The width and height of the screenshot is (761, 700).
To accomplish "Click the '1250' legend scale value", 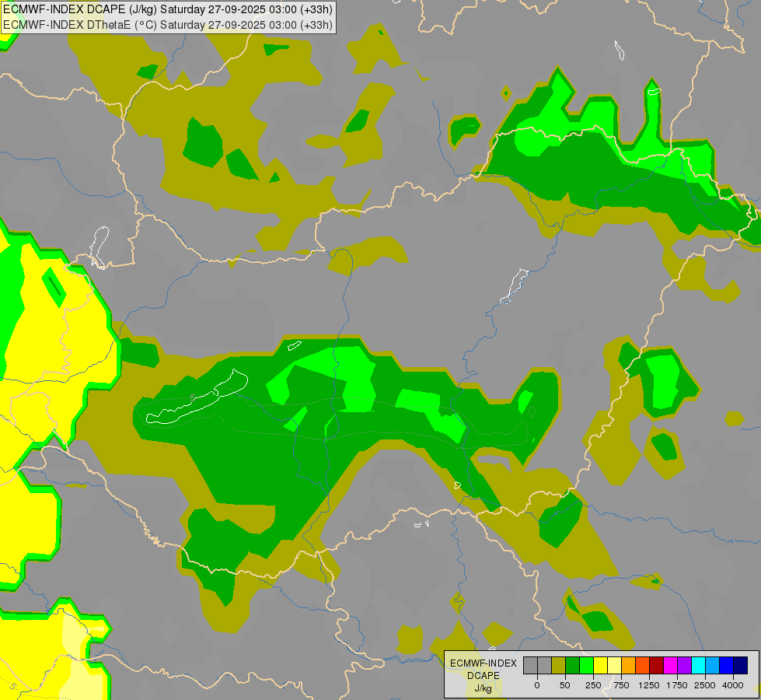I will point(649,685).
